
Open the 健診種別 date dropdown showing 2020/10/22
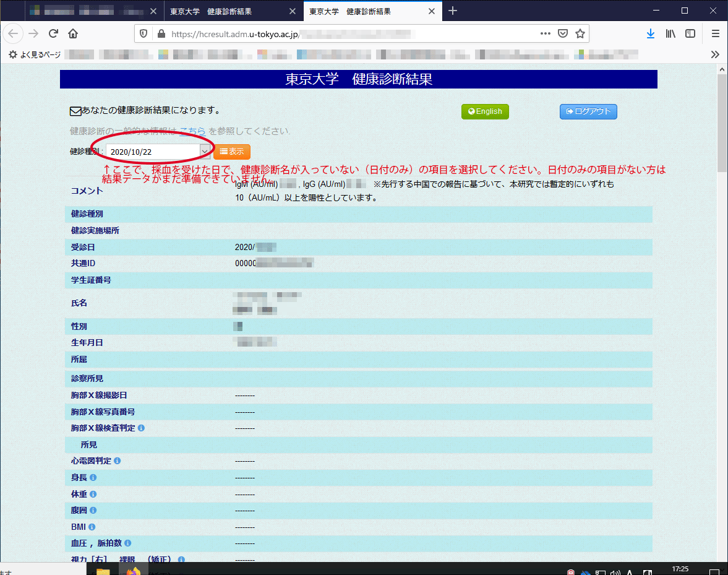pos(158,152)
